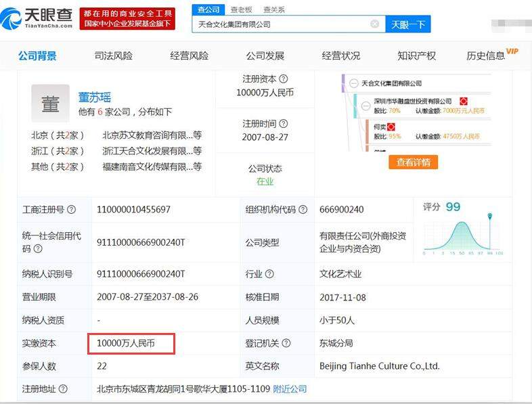Click 营业期限 value 2007-08-27至2037-08-26

[x=148, y=297]
